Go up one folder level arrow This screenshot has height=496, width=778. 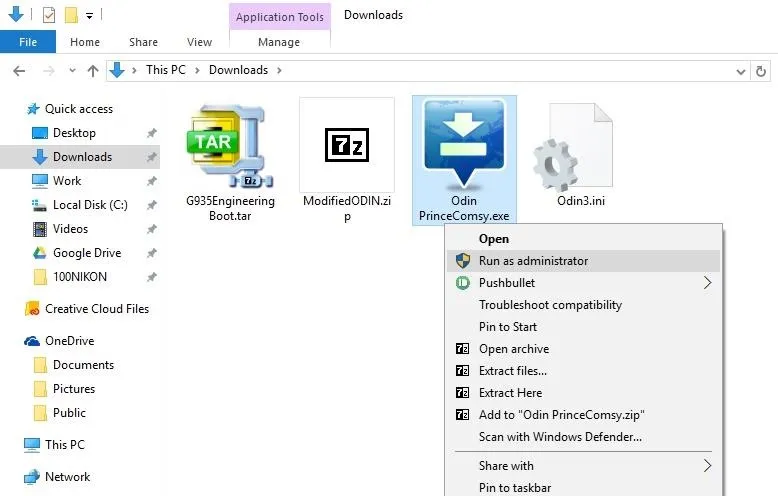coord(93,71)
